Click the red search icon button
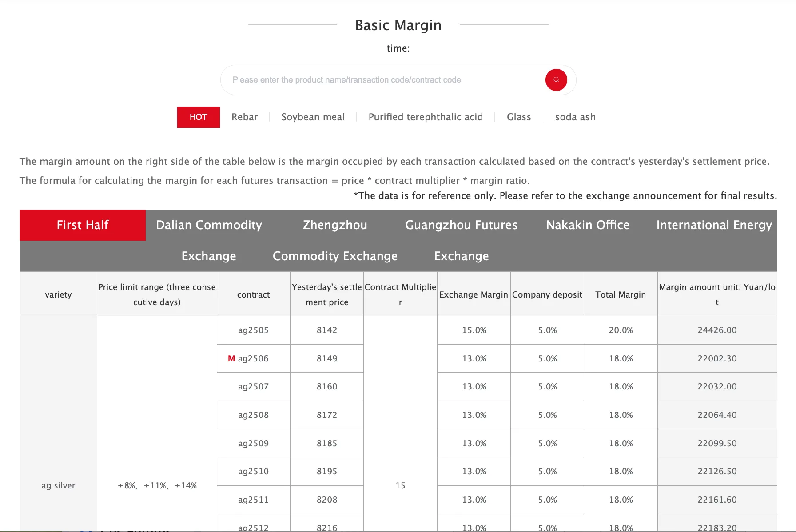 point(556,80)
